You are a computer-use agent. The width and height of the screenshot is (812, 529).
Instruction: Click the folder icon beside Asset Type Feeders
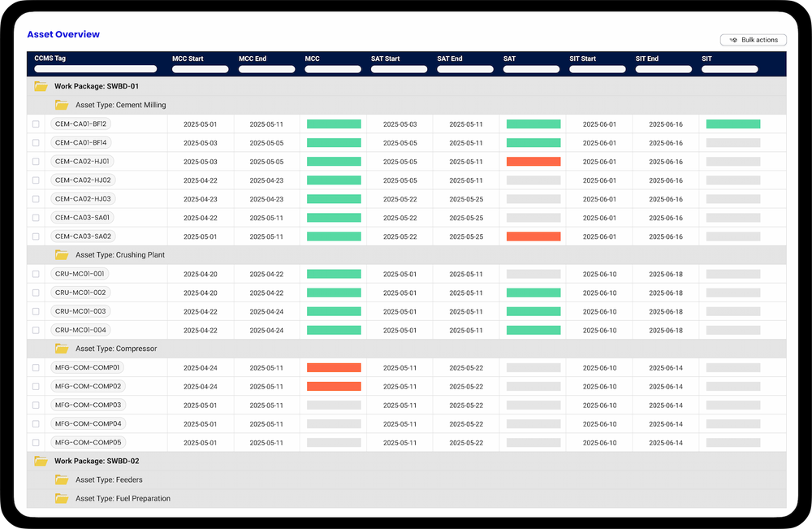63,479
